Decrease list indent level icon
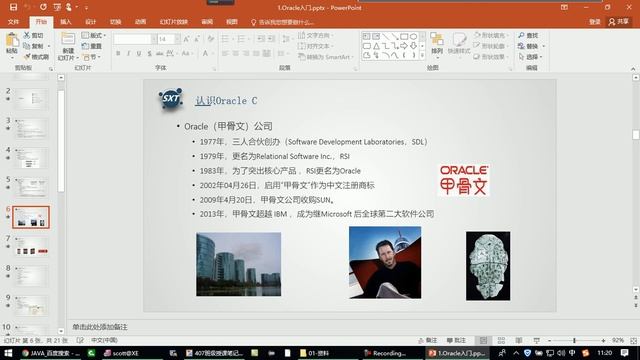 pyautogui.click(x=260, y=39)
